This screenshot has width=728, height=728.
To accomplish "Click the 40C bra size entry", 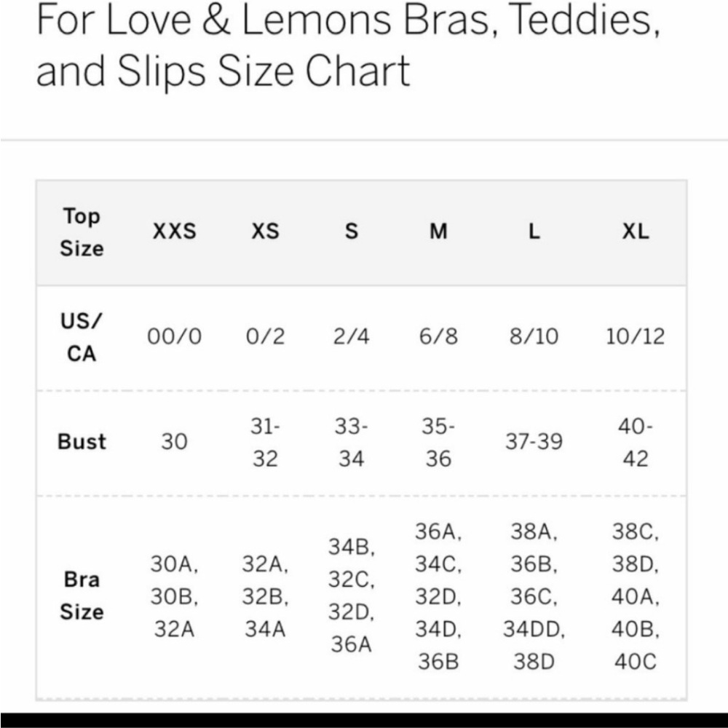I will pyautogui.click(x=635, y=662).
